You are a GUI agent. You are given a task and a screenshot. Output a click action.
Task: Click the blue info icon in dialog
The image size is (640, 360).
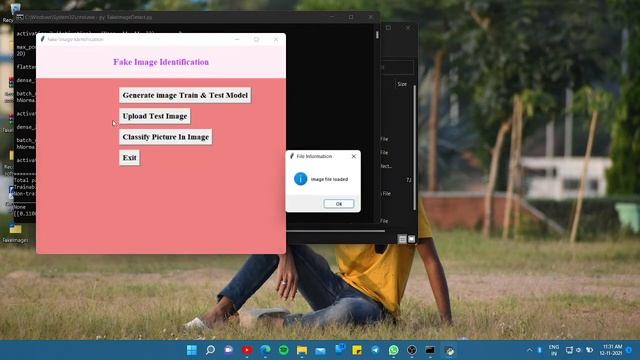pyautogui.click(x=300, y=179)
